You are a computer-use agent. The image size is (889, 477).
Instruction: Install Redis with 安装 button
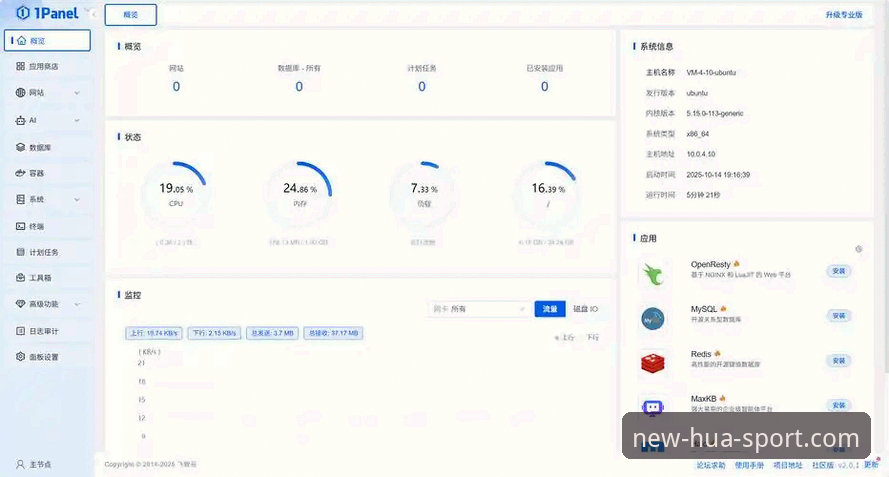tap(839, 360)
